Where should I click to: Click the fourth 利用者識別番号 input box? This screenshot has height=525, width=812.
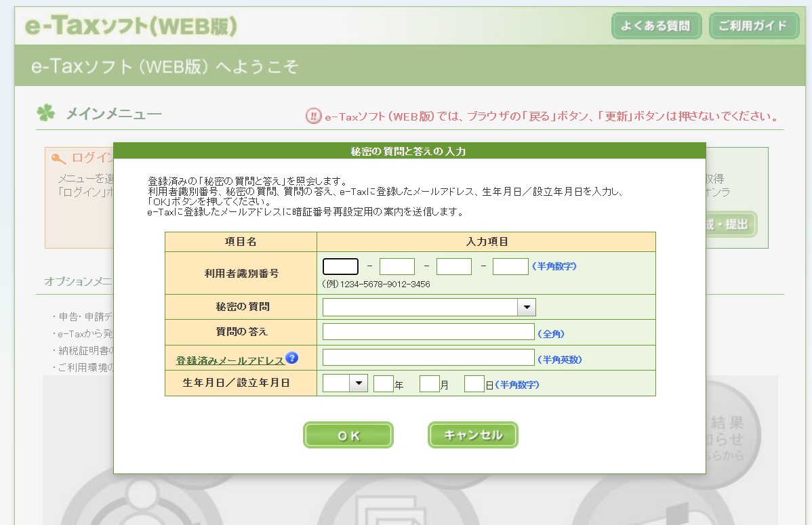[510, 267]
